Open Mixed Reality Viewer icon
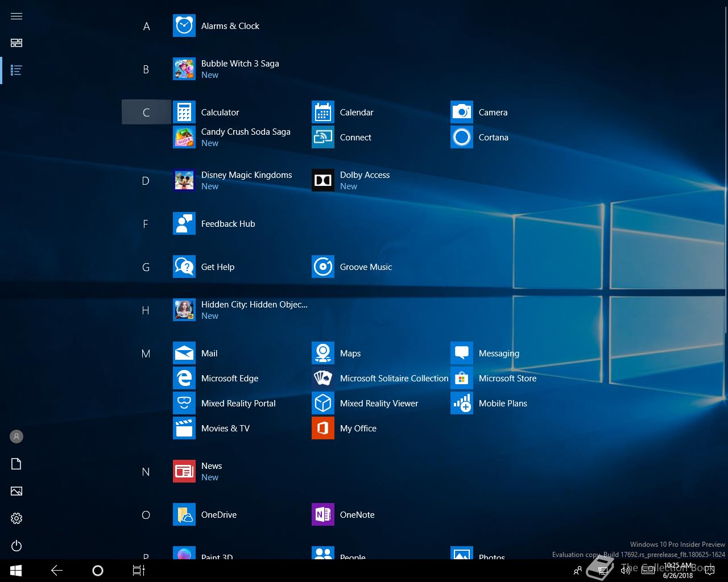 323,404
